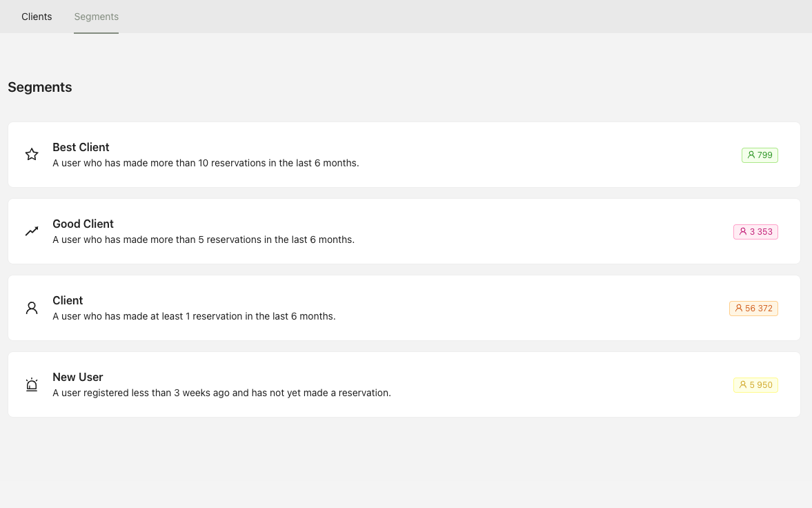
Task: Switch to the Clients tab
Action: click(x=37, y=17)
